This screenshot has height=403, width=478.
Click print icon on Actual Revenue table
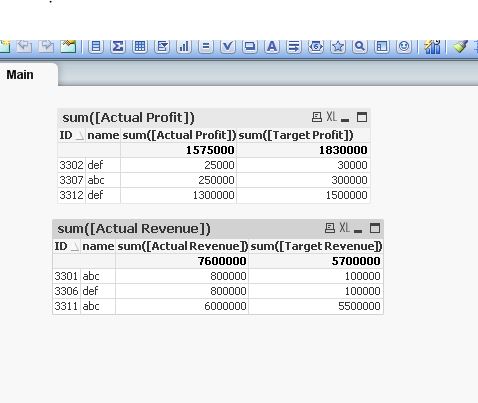tap(330, 228)
